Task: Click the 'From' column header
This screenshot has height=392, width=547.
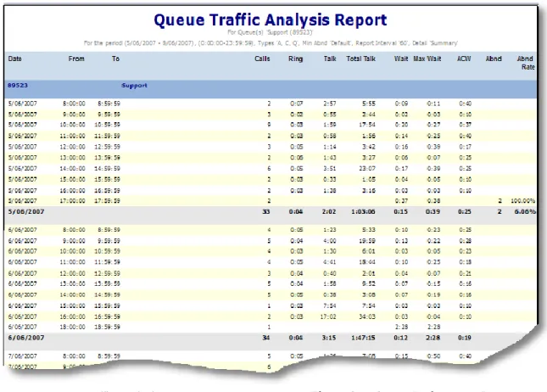Action: click(x=76, y=59)
